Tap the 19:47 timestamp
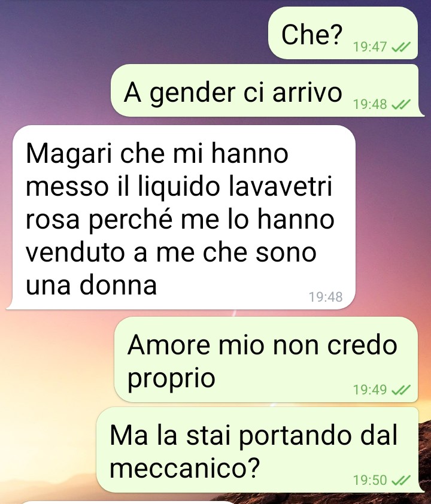The height and width of the screenshot is (504, 431). 370,47
